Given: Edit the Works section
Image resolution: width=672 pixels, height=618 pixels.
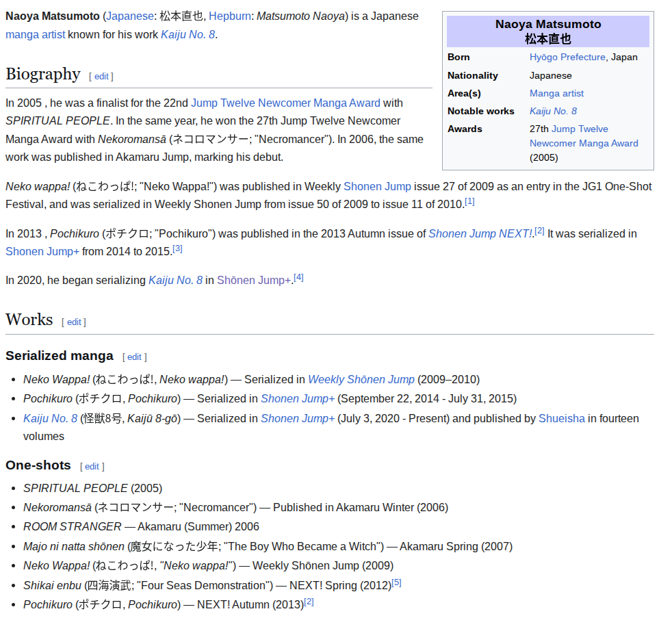Looking at the screenshot, I should coord(74,322).
